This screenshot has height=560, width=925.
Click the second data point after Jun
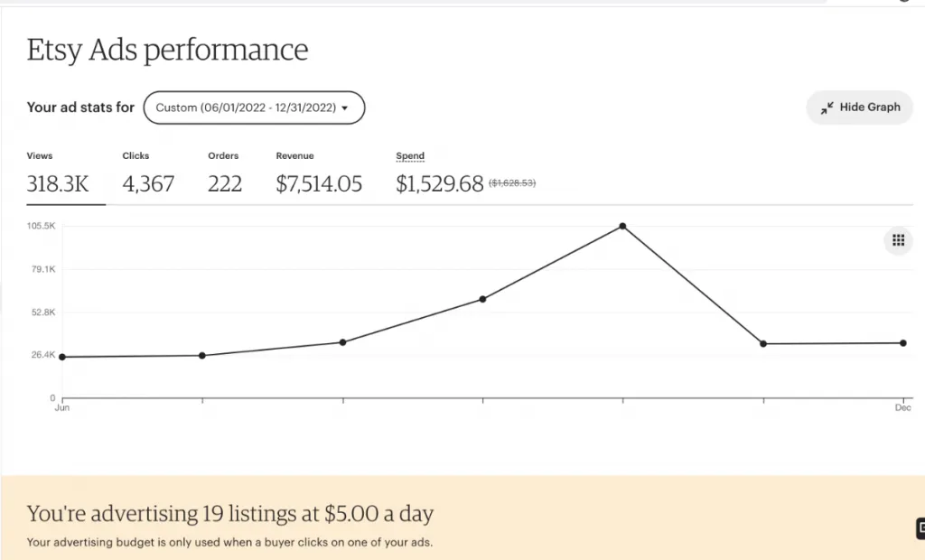[x=202, y=355]
